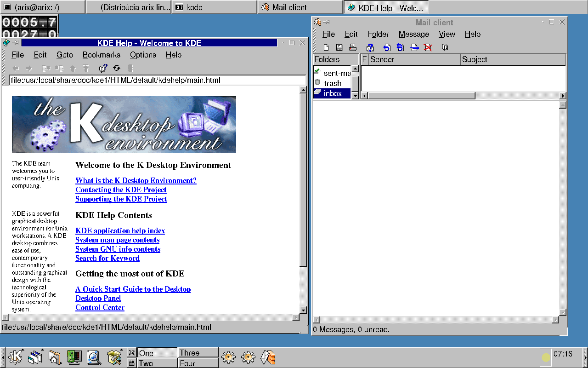Screen dimensions: 588x368
Task: Switch to arix@arix terminal in taskbar
Action: tap(43, 7)
